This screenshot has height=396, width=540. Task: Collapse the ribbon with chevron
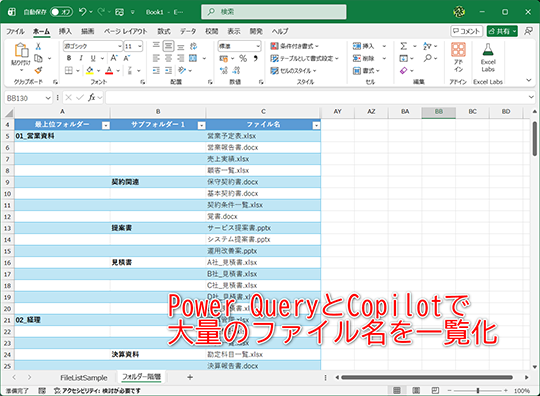529,80
